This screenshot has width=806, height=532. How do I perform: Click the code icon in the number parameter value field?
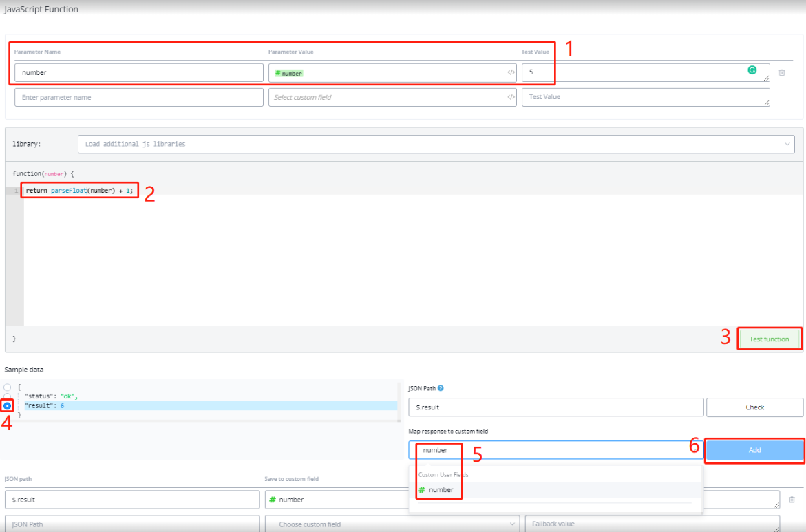(511, 72)
